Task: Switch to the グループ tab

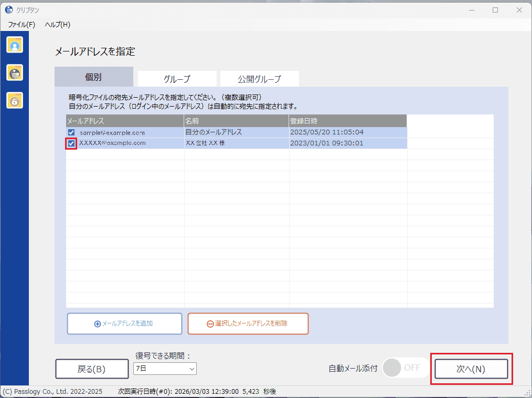Action: [x=177, y=79]
